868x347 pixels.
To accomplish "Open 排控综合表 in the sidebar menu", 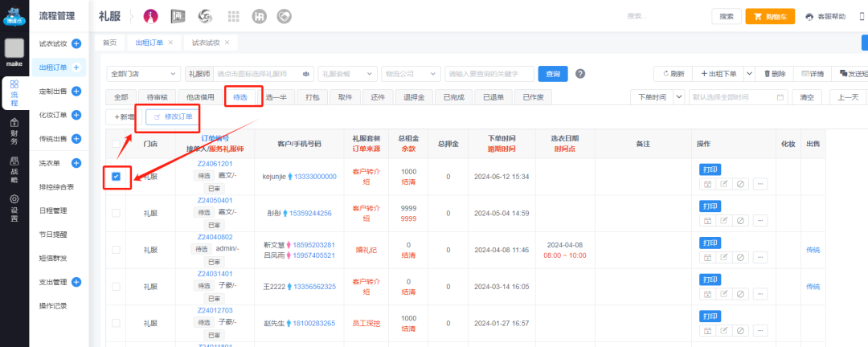I will 56,187.
